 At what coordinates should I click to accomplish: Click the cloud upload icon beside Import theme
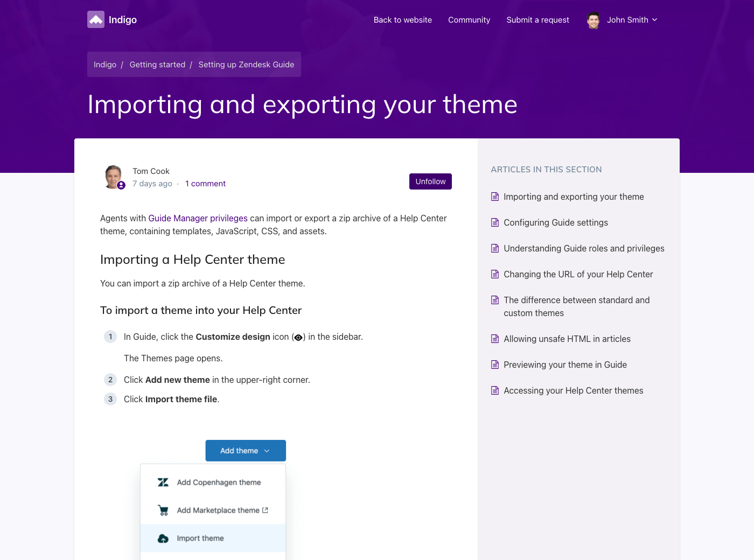[163, 538]
